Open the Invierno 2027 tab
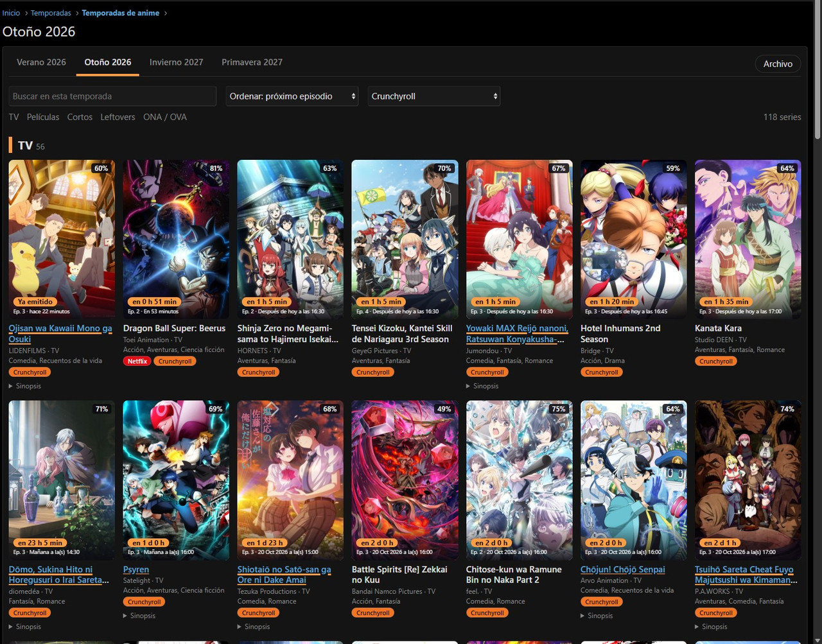 pyautogui.click(x=176, y=62)
